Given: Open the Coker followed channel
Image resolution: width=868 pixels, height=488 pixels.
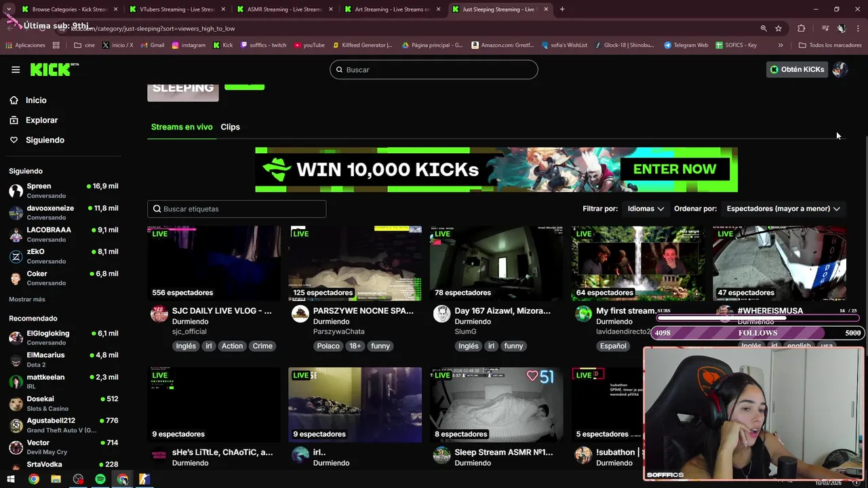Looking at the screenshot, I should click(64, 278).
